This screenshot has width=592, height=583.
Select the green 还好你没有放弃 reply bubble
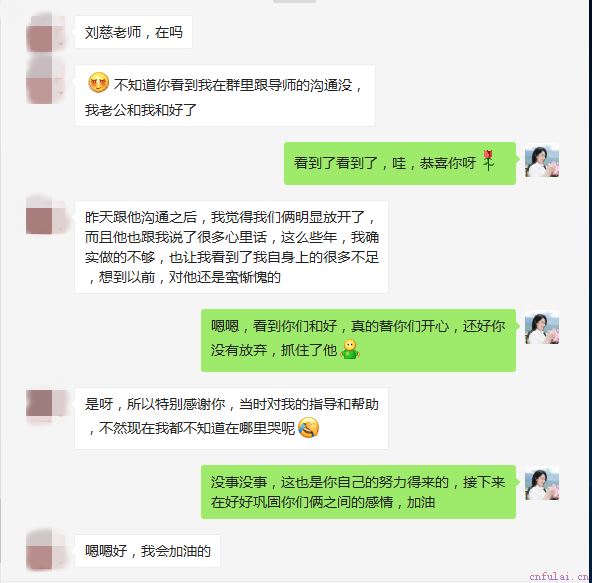[358, 340]
